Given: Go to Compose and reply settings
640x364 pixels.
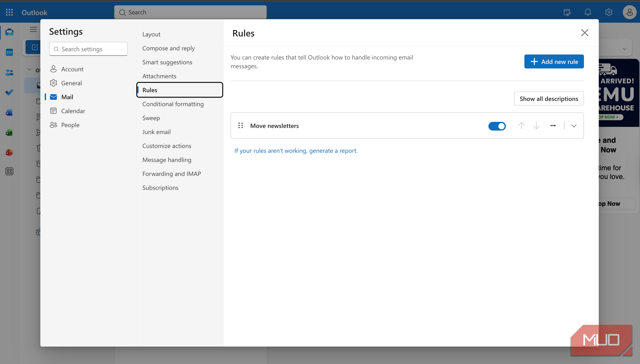Looking at the screenshot, I should point(168,48).
